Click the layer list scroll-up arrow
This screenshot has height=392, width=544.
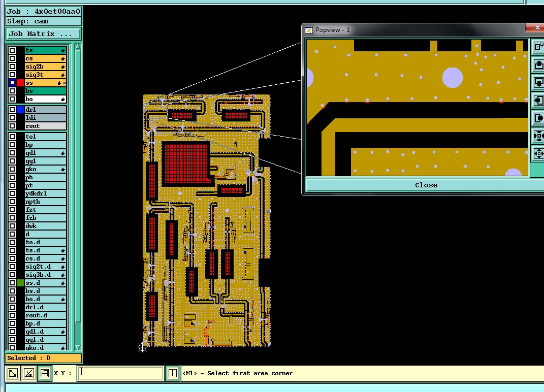(78, 47)
